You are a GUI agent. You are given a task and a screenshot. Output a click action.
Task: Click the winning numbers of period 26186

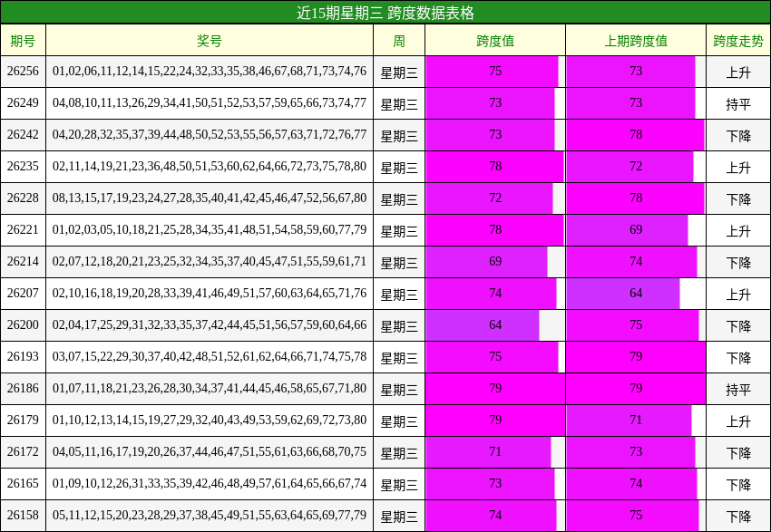coord(210,389)
